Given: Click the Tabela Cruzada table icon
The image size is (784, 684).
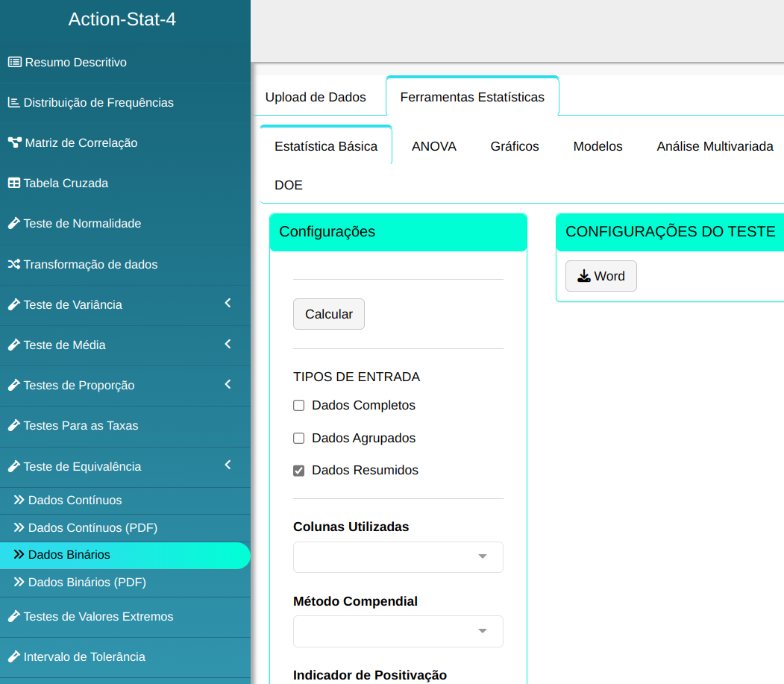Looking at the screenshot, I should pyautogui.click(x=13, y=183).
